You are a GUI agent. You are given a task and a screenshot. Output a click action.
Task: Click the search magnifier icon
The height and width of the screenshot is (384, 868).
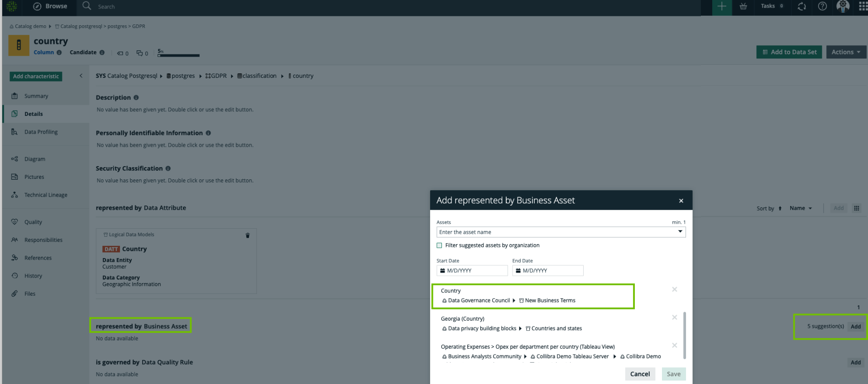point(87,6)
